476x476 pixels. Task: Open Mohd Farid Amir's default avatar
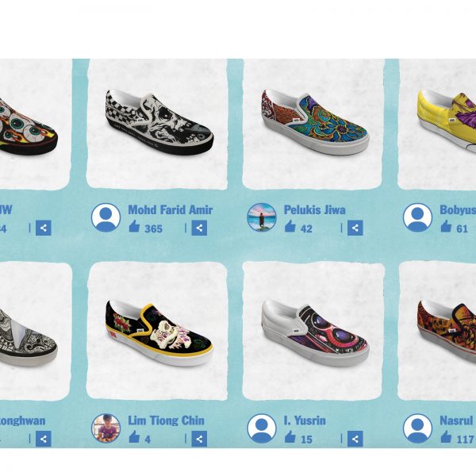pyautogui.click(x=106, y=217)
